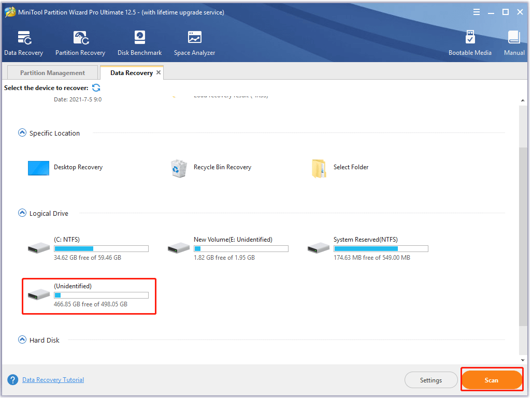Click the 'Date: 2021-7-5 9:0' text
Screen dimensions: 532x399
coord(78,99)
